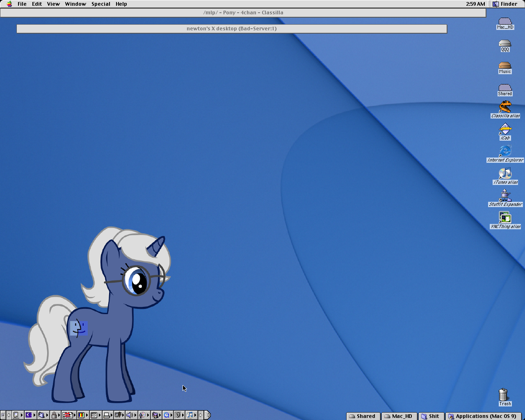
Task: Select the StuffIt Expander icon
Action: point(505,199)
